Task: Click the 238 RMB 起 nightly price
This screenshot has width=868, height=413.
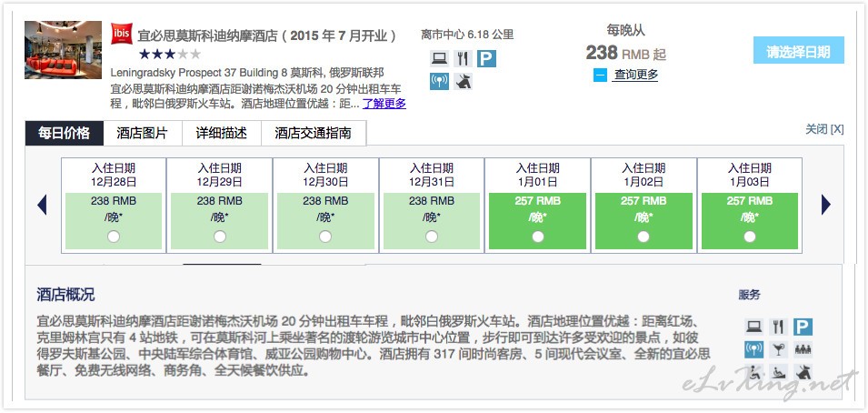Action: point(625,54)
